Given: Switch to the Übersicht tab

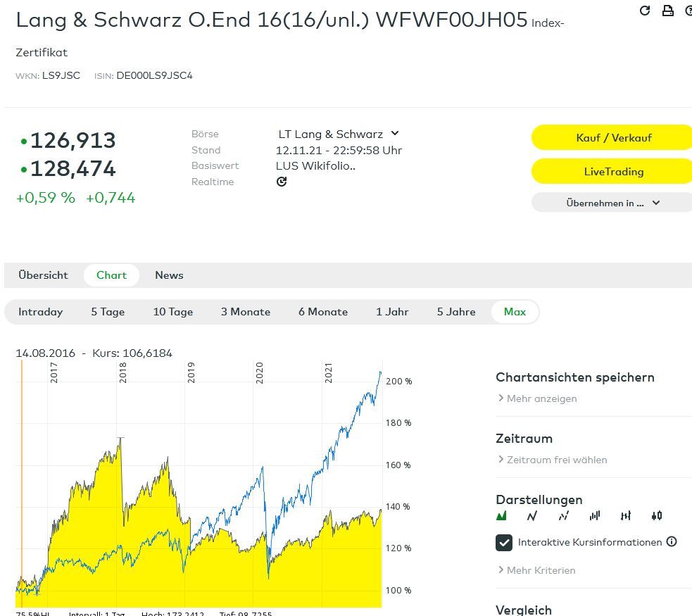Looking at the screenshot, I should click(x=44, y=275).
